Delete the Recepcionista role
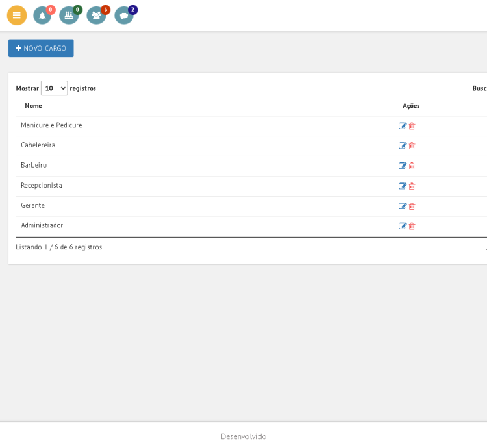This screenshot has width=487, height=448. [412, 186]
